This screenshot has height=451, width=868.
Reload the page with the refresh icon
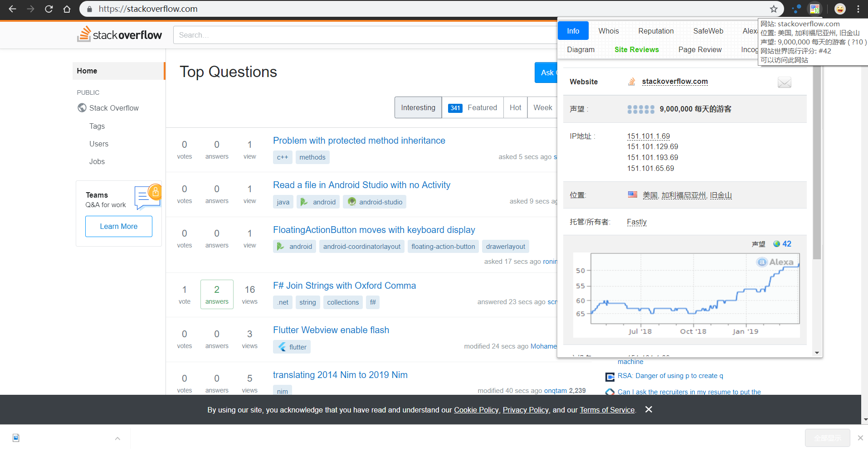pyautogui.click(x=49, y=9)
